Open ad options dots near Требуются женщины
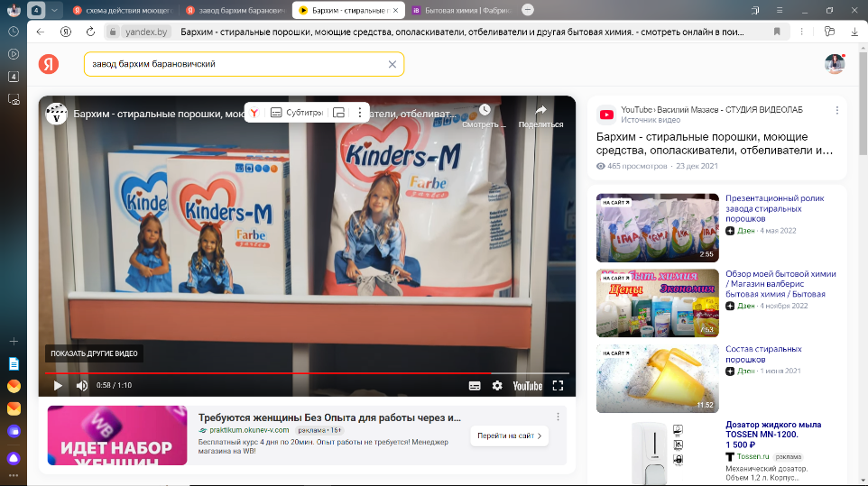This screenshot has height=486, width=868. [x=558, y=417]
